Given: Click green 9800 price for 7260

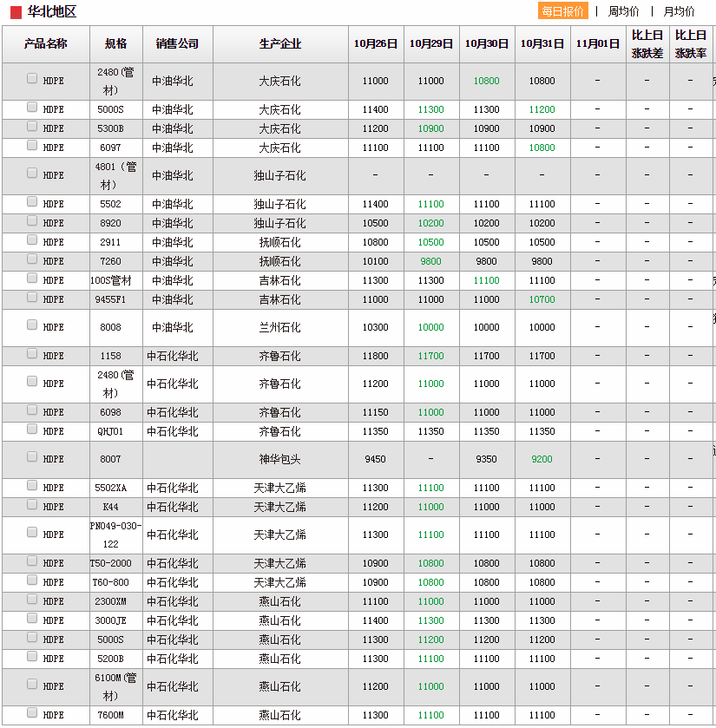Looking at the screenshot, I should pyautogui.click(x=430, y=261).
